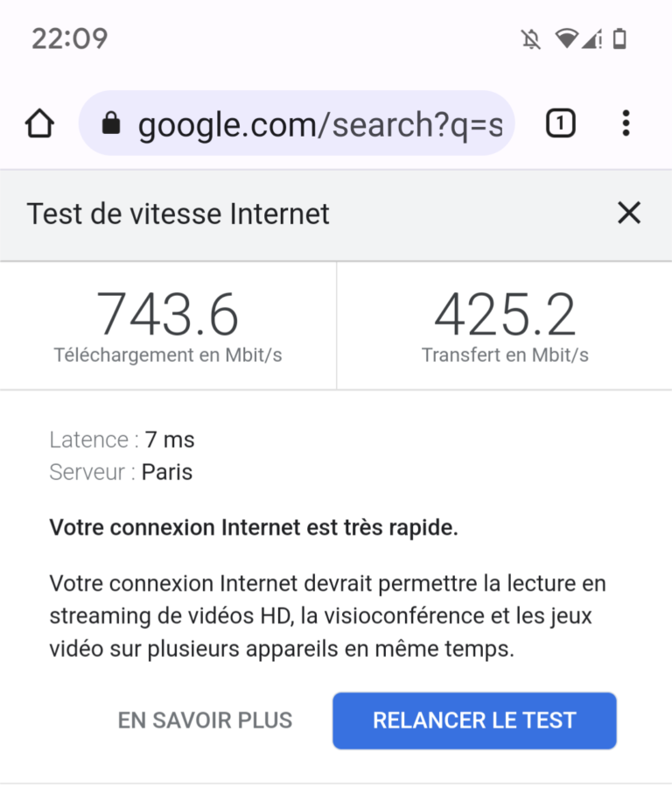Tap the muted notifications bell icon
The image size is (672, 795).
530,39
